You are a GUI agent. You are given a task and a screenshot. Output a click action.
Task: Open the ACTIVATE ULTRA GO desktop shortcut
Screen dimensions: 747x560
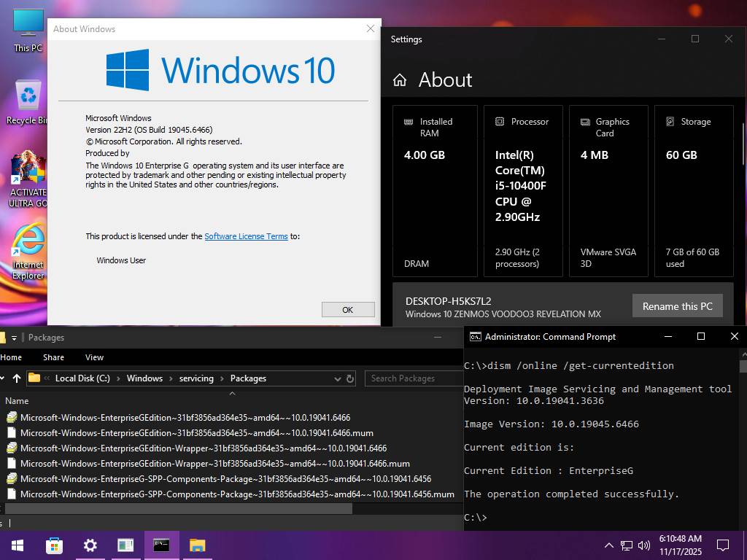click(28, 179)
